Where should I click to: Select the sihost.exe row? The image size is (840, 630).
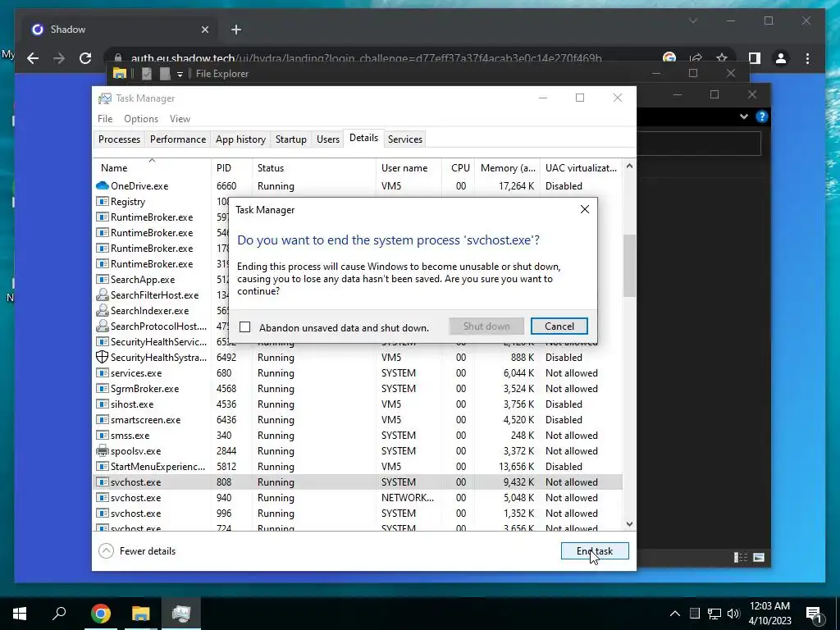(358, 404)
